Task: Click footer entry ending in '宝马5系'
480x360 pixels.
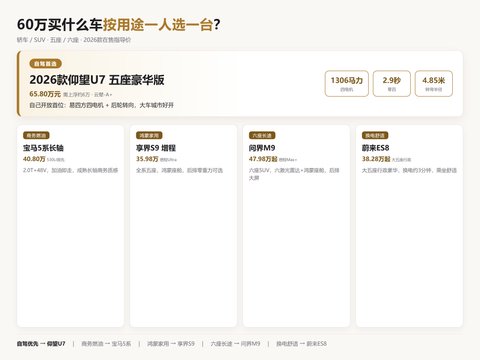Action: click(x=106, y=344)
